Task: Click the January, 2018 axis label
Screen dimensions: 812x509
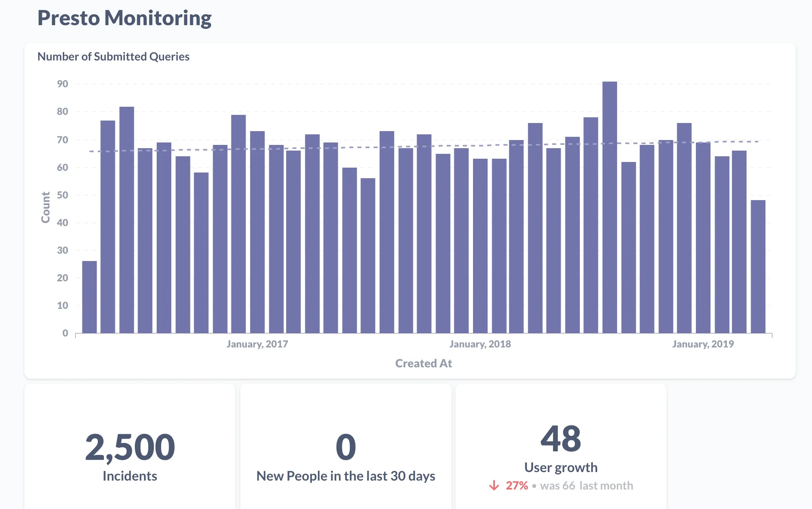Action: click(x=480, y=344)
